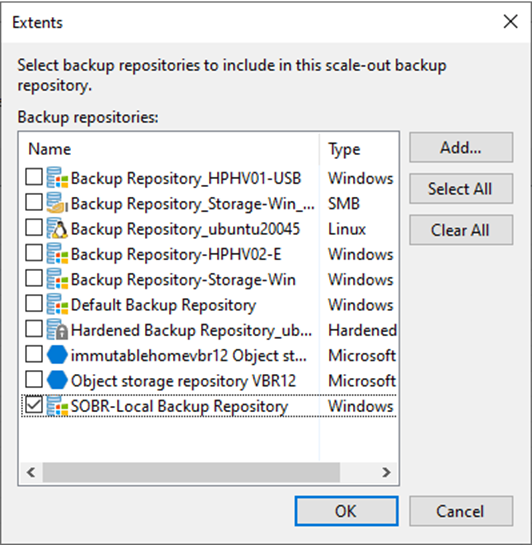Image resolution: width=532 pixels, height=545 pixels.
Task: Click the Windows repository icon for Backup Repository_HPHV01-USB
Action: [x=57, y=178]
